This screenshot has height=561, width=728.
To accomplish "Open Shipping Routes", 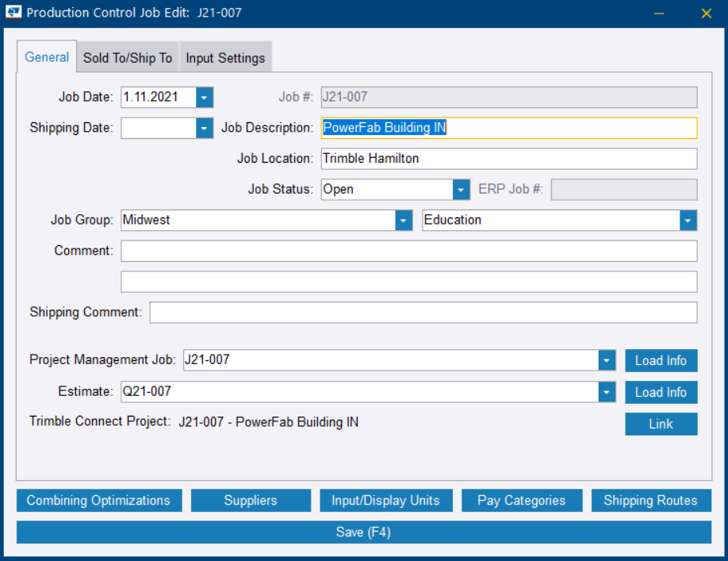I will click(650, 500).
